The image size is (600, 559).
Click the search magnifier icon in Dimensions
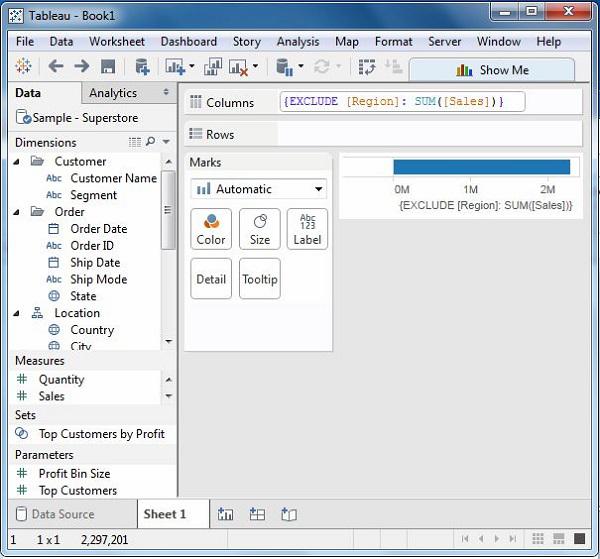[x=150, y=142]
